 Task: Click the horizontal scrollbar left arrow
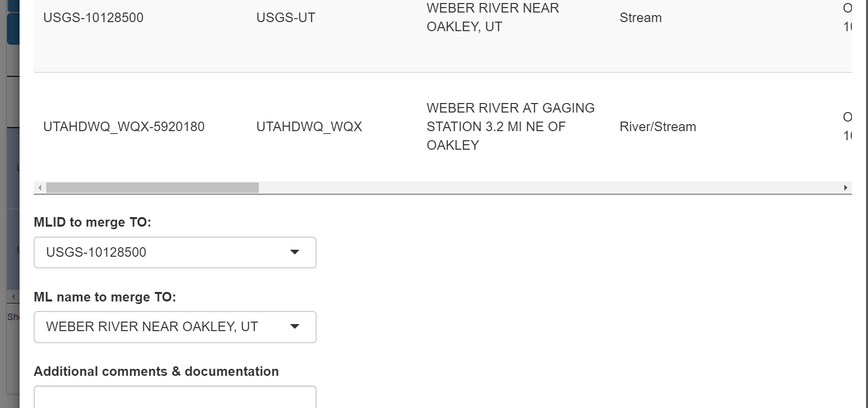tap(40, 188)
